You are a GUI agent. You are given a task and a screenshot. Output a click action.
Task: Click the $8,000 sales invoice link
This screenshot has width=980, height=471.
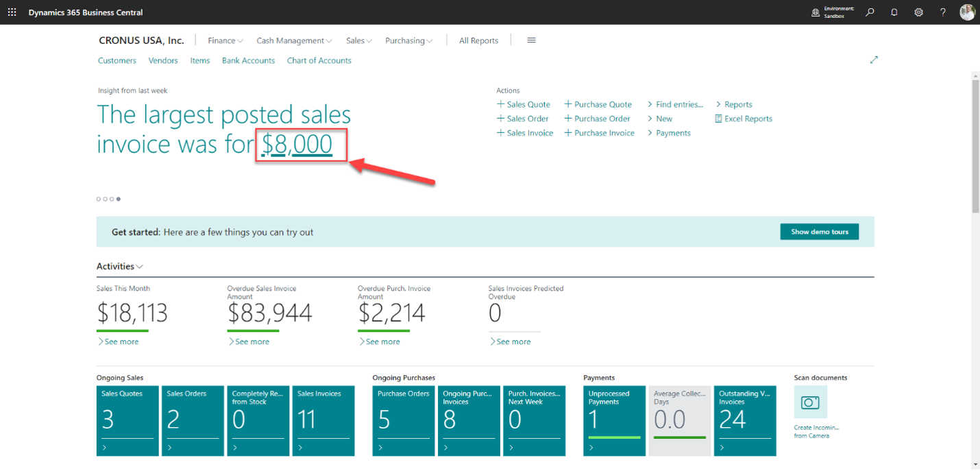coord(297,145)
